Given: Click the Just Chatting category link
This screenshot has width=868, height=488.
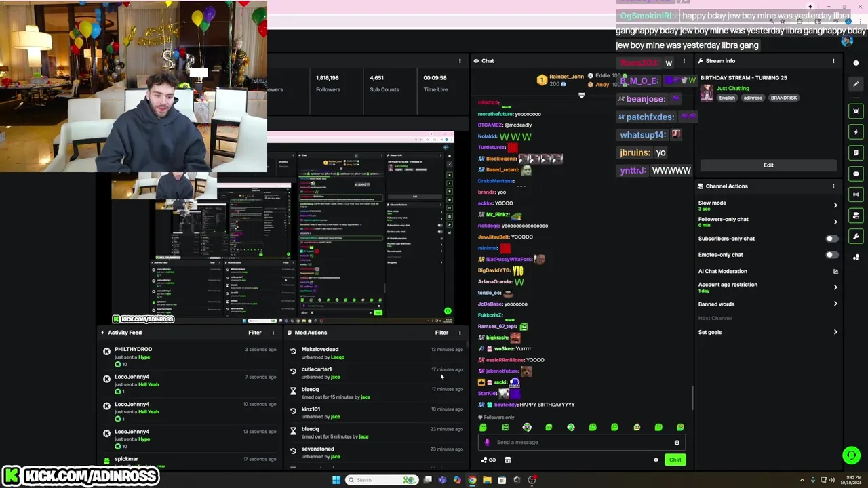Looking at the screenshot, I should [733, 89].
